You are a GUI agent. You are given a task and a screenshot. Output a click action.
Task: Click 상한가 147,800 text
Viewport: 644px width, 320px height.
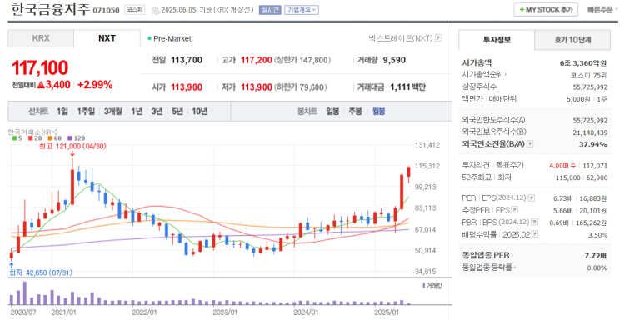302,60
